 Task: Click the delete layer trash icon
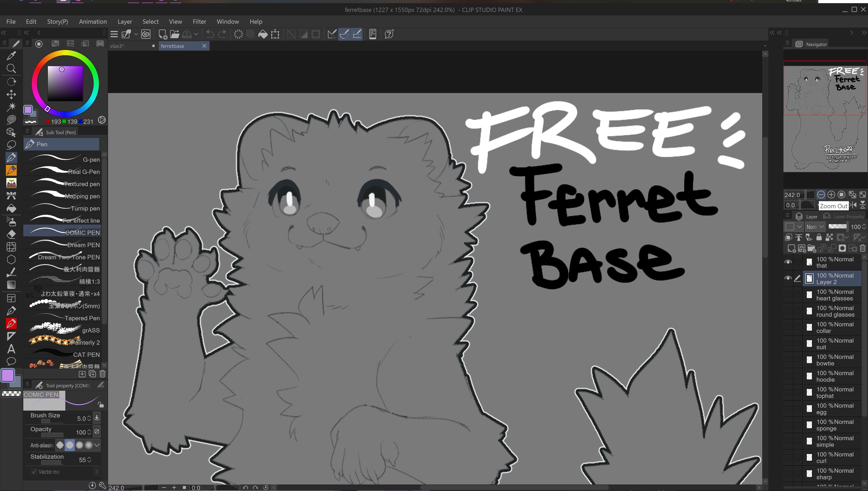point(863,248)
